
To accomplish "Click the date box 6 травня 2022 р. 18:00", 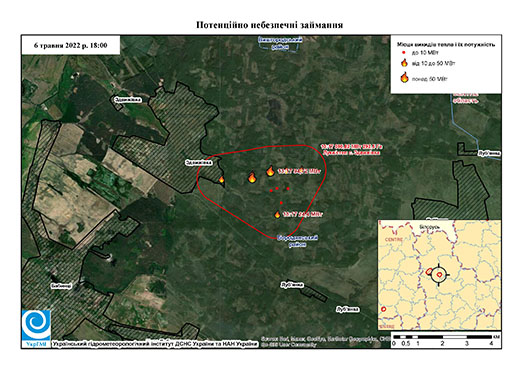I will click(x=71, y=45).
